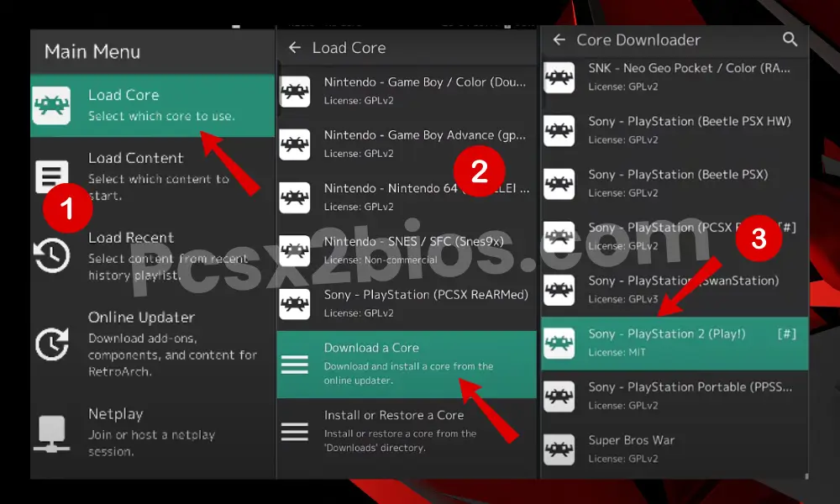Click the Install or Restore a Core icon
This screenshot has width=840, height=504.
click(295, 432)
